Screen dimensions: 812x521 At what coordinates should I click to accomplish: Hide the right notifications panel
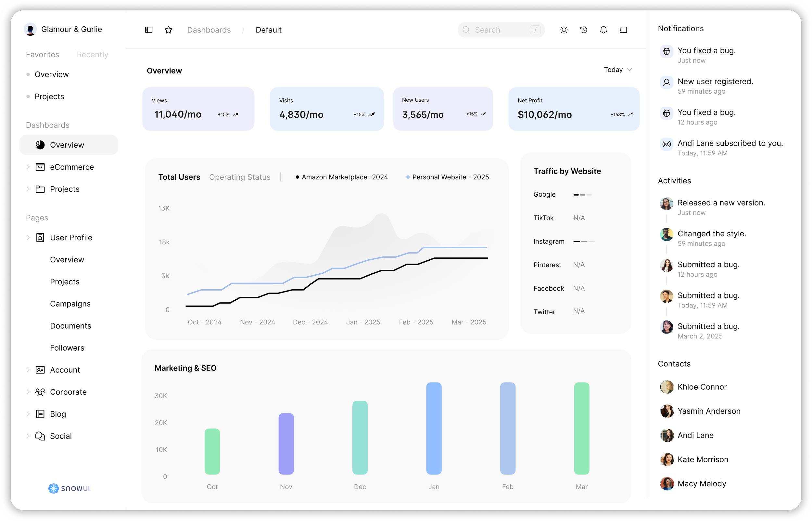click(623, 30)
